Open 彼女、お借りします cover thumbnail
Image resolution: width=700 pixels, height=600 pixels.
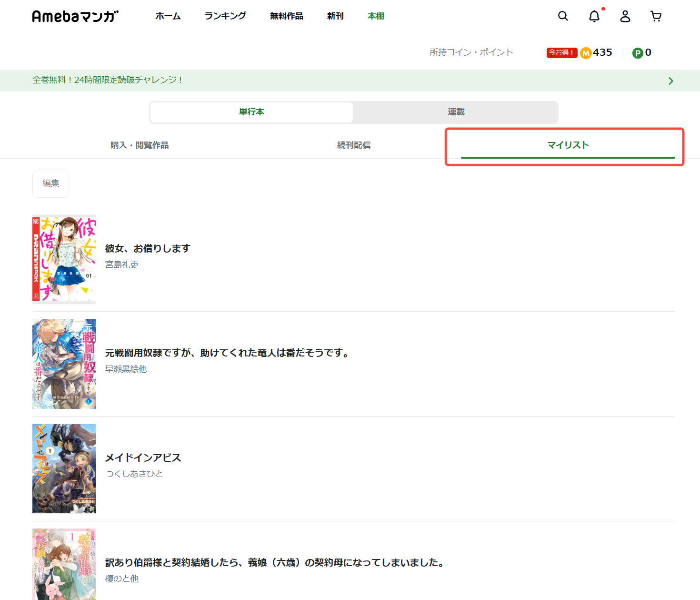[x=64, y=259]
